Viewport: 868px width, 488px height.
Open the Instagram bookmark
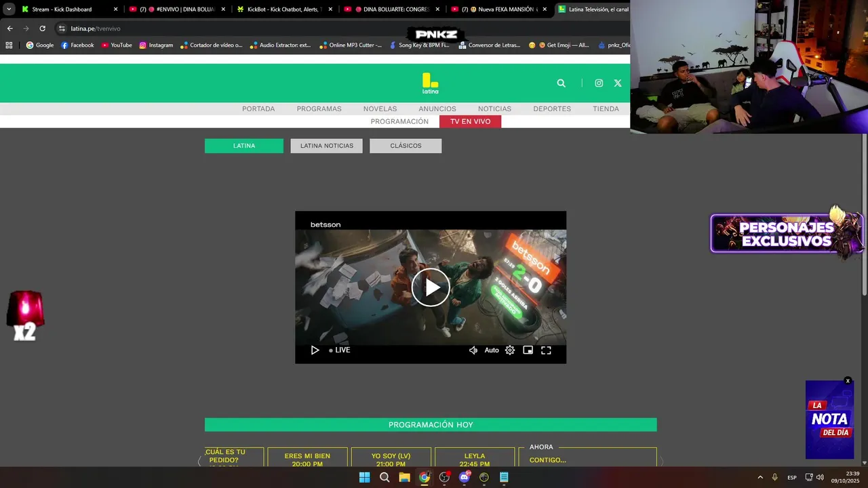pyautogui.click(x=156, y=45)
